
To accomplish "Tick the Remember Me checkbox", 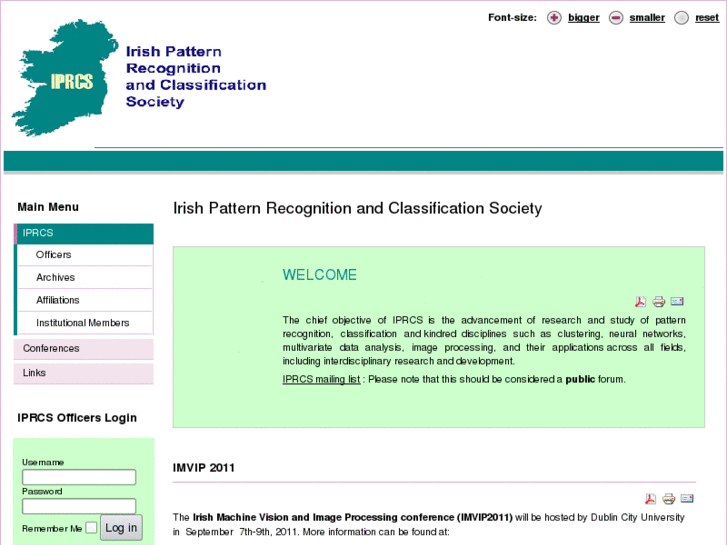I will [x=91, y=528].
